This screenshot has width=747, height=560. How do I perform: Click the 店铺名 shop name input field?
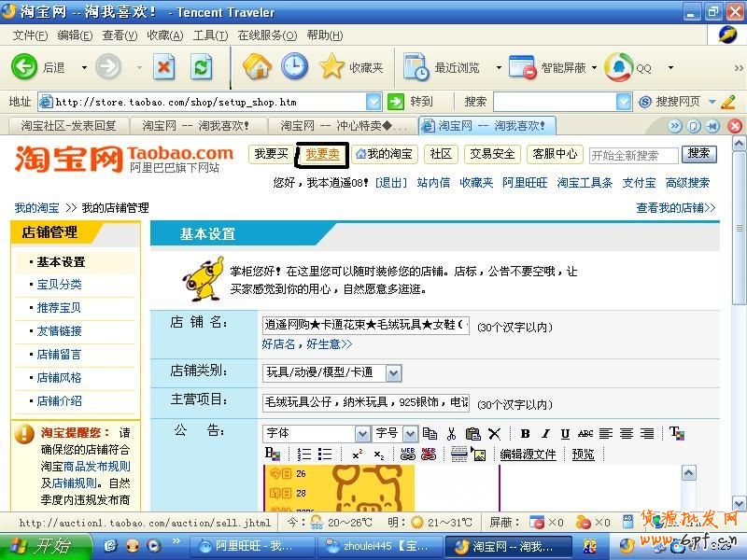[365, 325]
